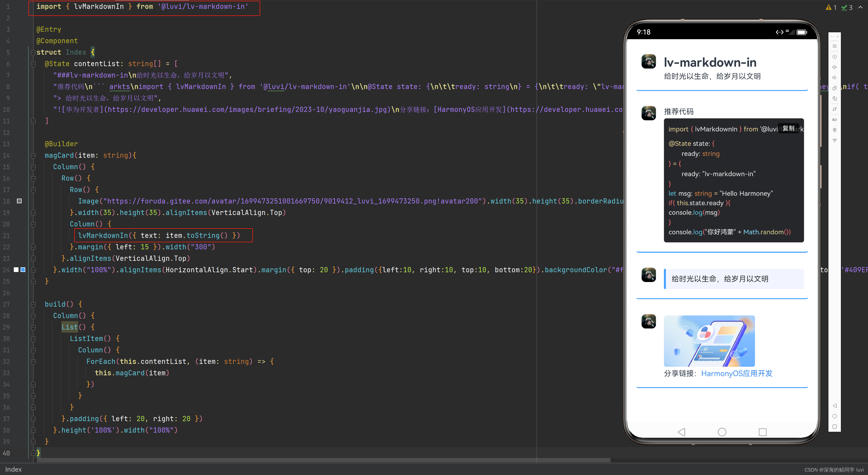The image size is (868, 475).
Task: Tap the phone's home circle button
Action: pos(722,432)
